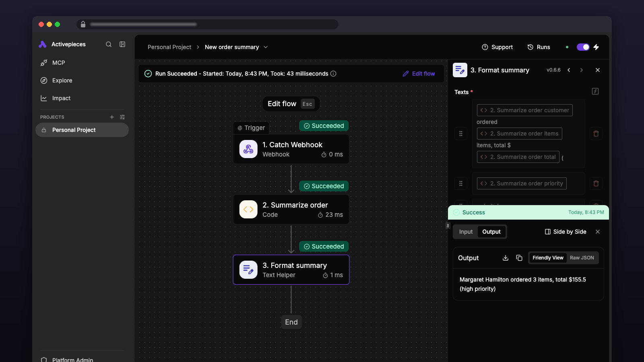
Task: Click the Edit flow Esc button
Action: pyautogui.click(x=291, y=104)
